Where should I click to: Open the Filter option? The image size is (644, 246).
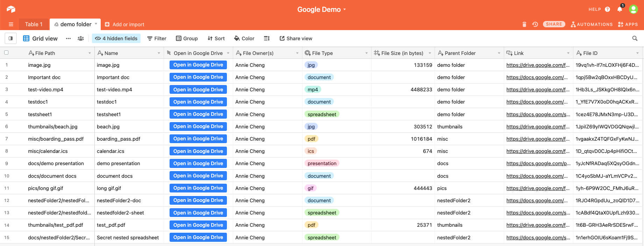point(157,38)
